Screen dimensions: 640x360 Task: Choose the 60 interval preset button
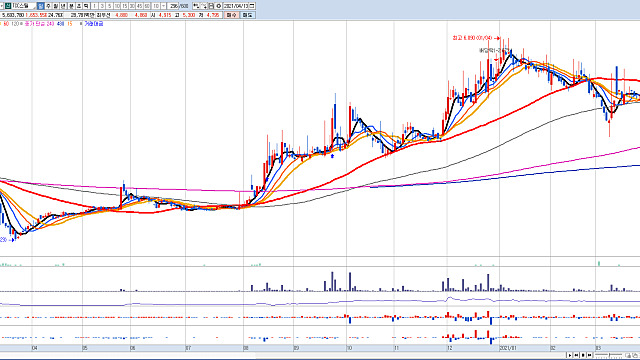point(147,6)
